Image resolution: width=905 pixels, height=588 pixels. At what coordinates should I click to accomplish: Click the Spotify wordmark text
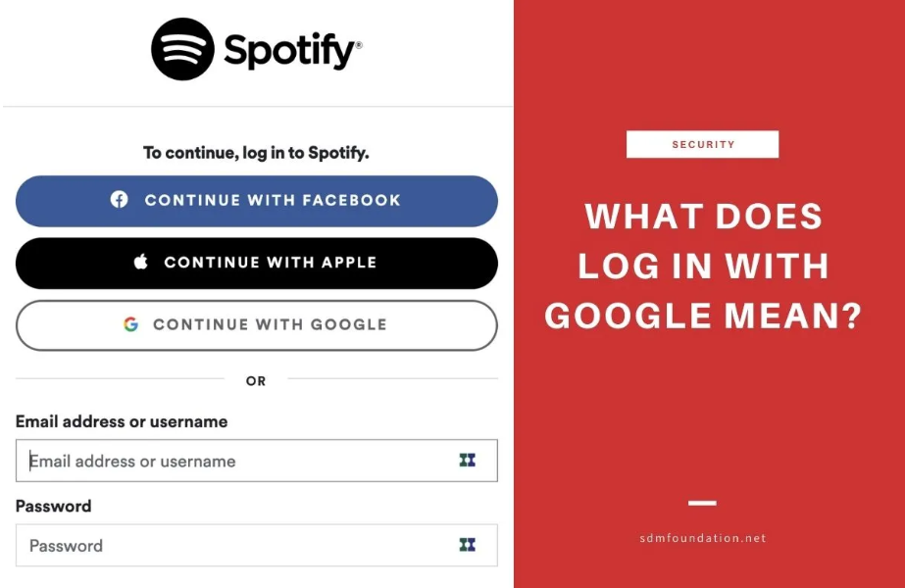coord(292,51)
